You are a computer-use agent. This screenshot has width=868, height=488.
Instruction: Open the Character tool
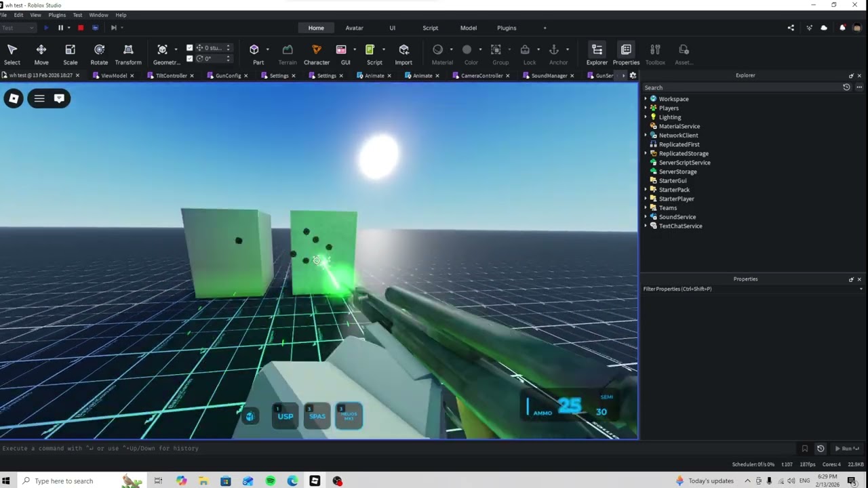point(317,54)
